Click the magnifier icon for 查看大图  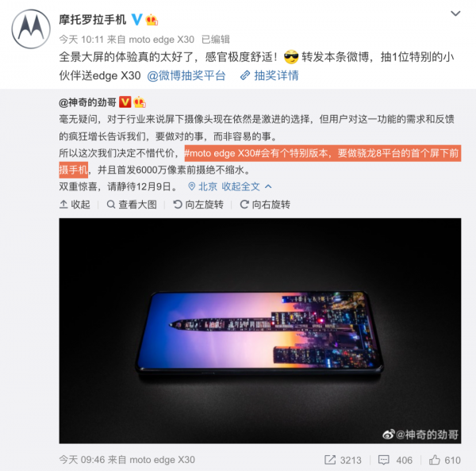click(x=111, y=205)
